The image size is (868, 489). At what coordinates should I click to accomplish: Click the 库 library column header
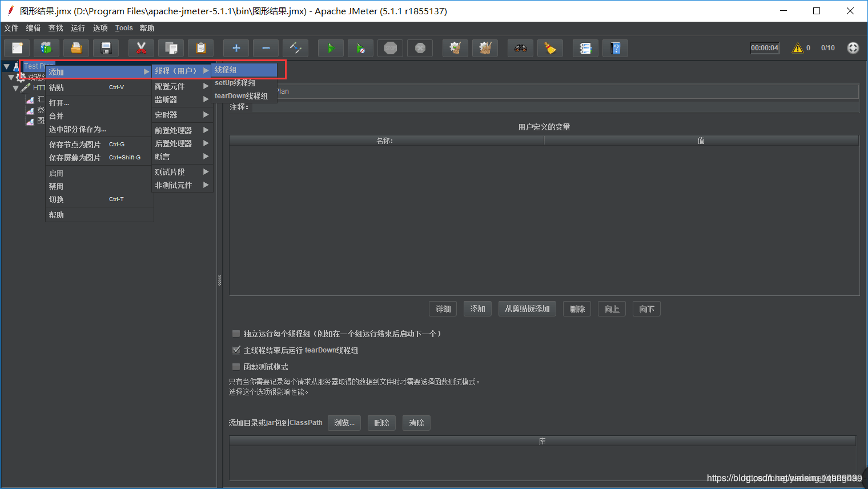(x=542, y=441)
